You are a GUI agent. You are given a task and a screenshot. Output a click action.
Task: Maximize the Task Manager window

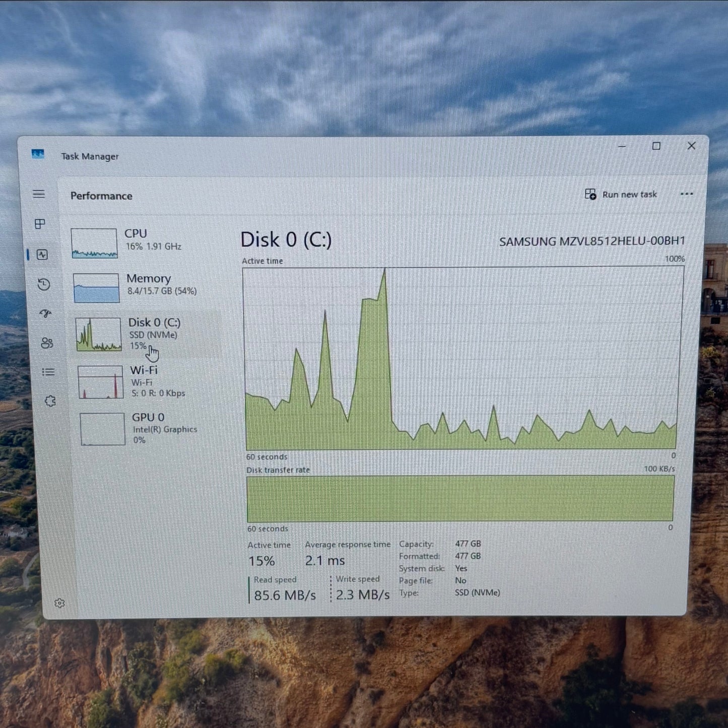pos(656,146)
